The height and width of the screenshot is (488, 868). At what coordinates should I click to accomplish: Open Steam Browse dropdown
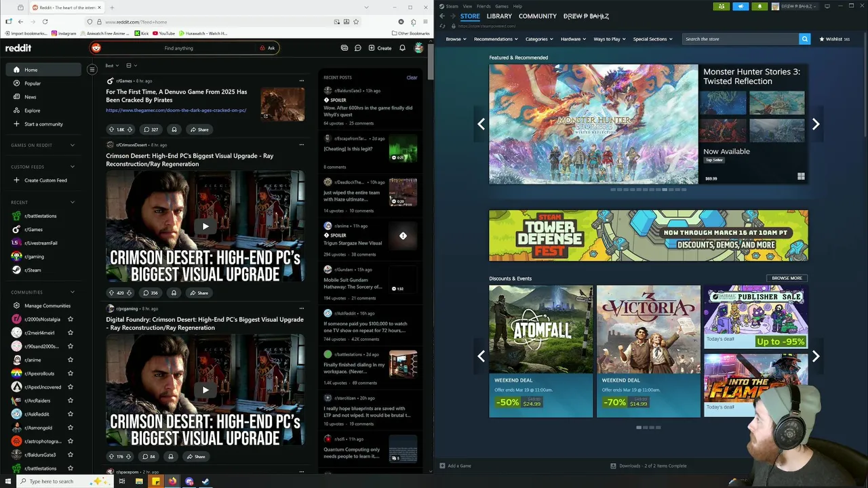point(455,39)
